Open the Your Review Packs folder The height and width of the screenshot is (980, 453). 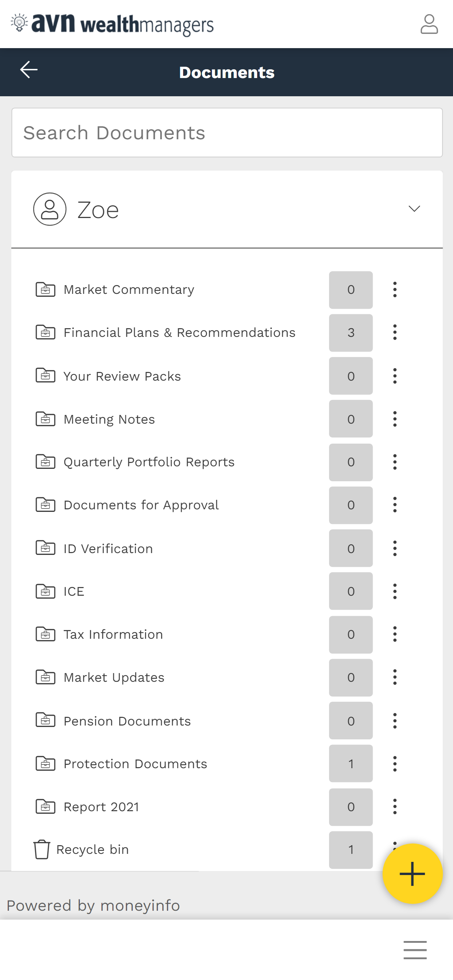point(122,376)
